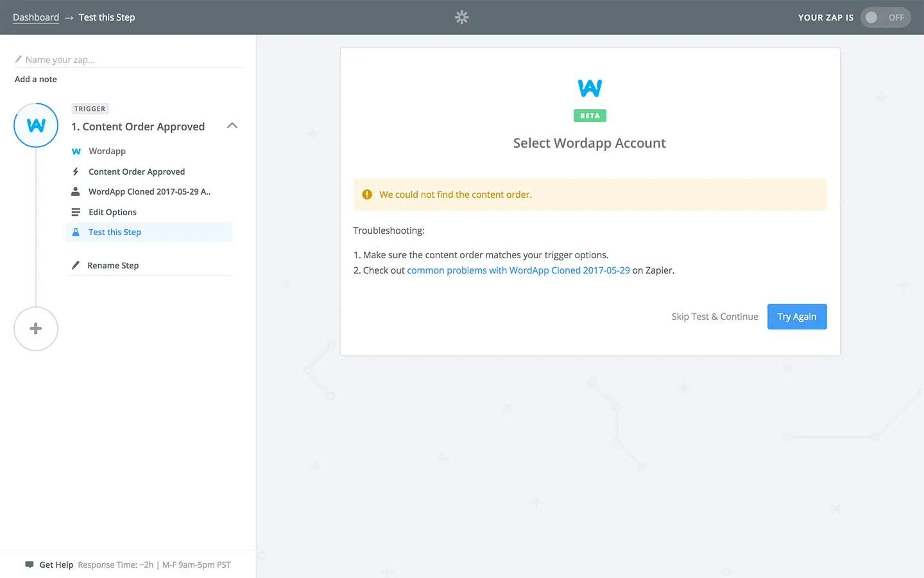Add a step with the plus circle
This screenshot has width=924, height=578.
(x=36, y=329)
